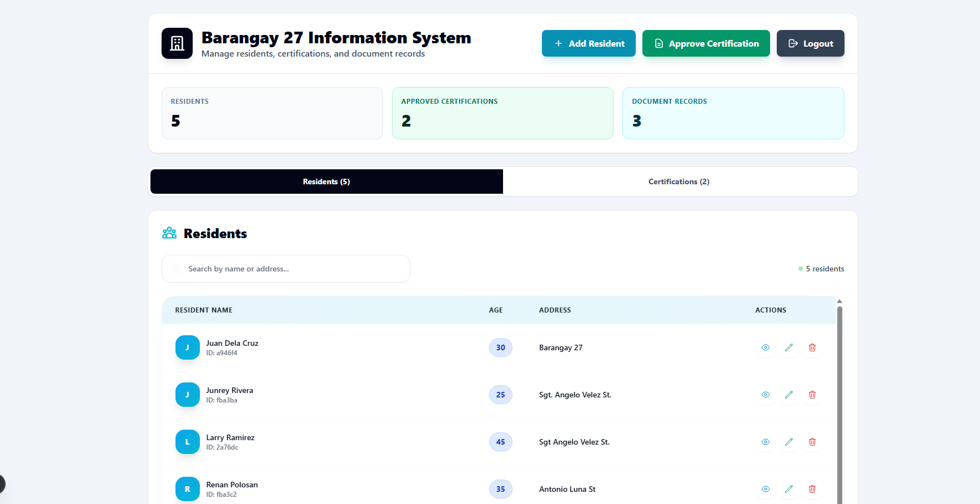Click the name Juan Dela Cruz
Viewport: 980px width, 504px height.
232,343
